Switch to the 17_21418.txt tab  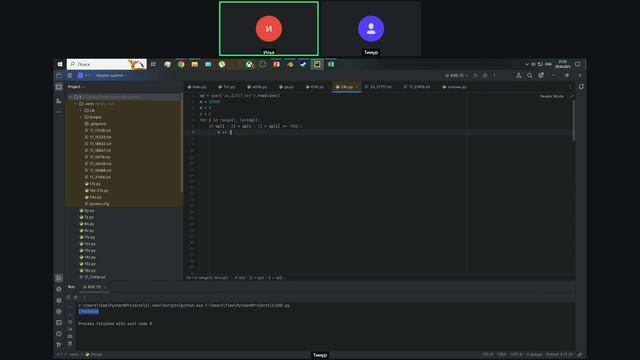pyautogui.click(x=417, y=87)
